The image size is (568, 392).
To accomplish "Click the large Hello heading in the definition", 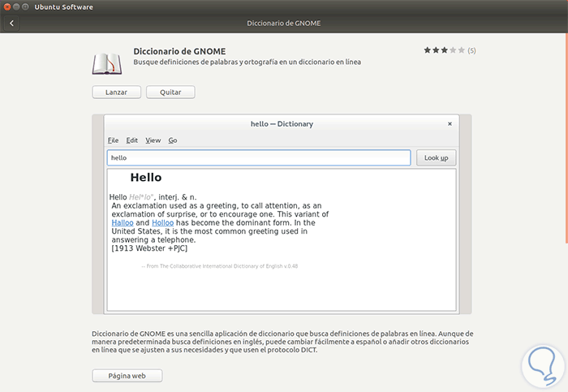I will tap(146, 177).
